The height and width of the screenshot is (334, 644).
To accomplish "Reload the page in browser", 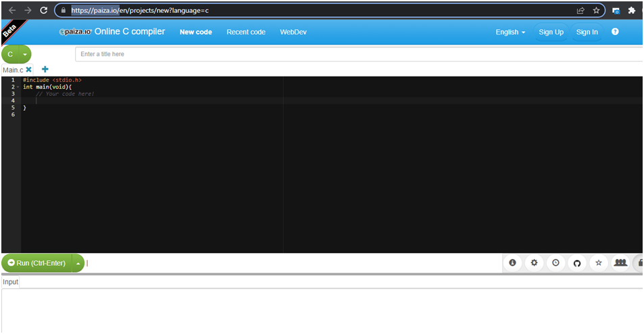I will tap(44, 11).
